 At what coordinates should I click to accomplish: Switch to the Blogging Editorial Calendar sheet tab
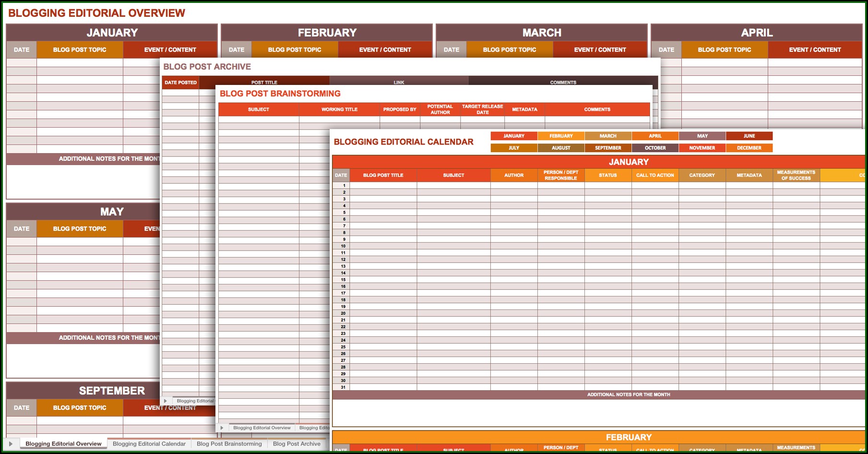pyautogui.click(x=149, y=444)
